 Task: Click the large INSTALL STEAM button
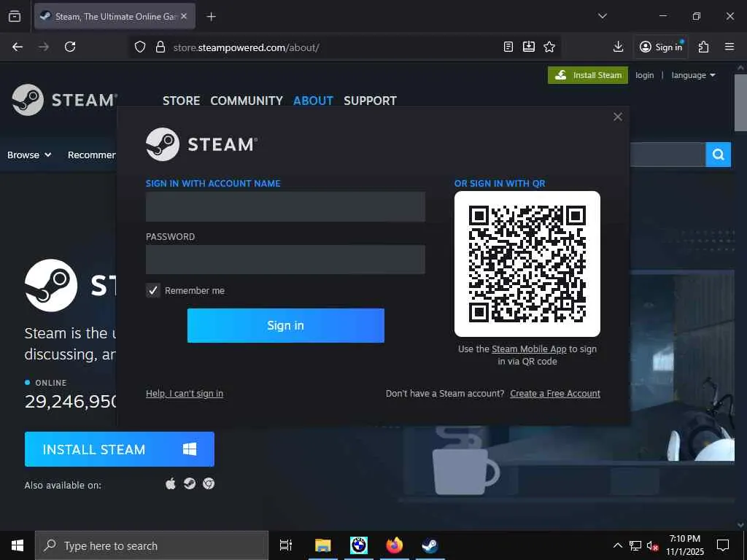click(x=119, y=449)
